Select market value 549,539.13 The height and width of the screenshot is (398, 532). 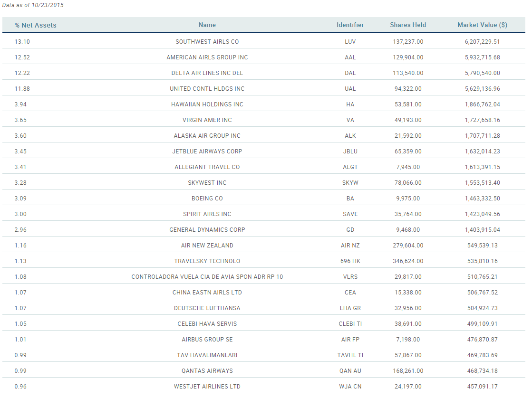coord(482,245)
